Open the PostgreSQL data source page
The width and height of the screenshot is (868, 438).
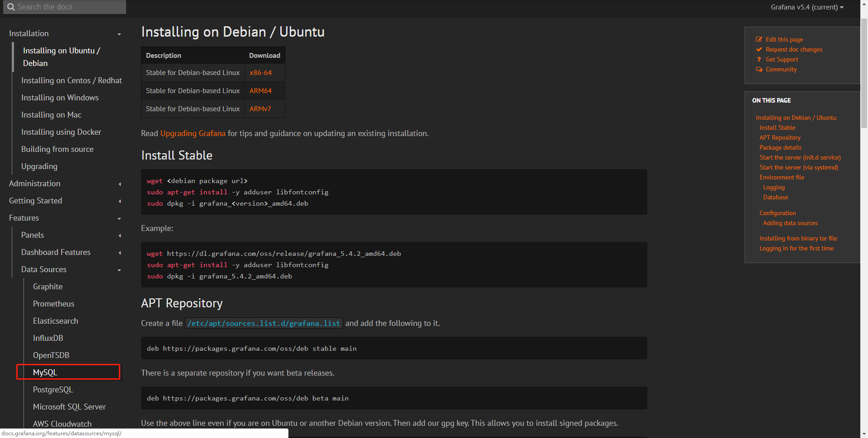[x=53, y=390]
